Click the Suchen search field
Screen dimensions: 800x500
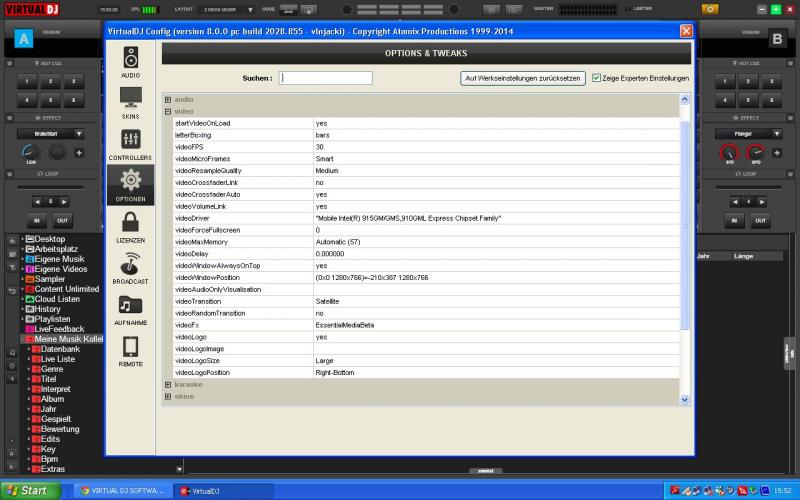[x=325, y=78]
